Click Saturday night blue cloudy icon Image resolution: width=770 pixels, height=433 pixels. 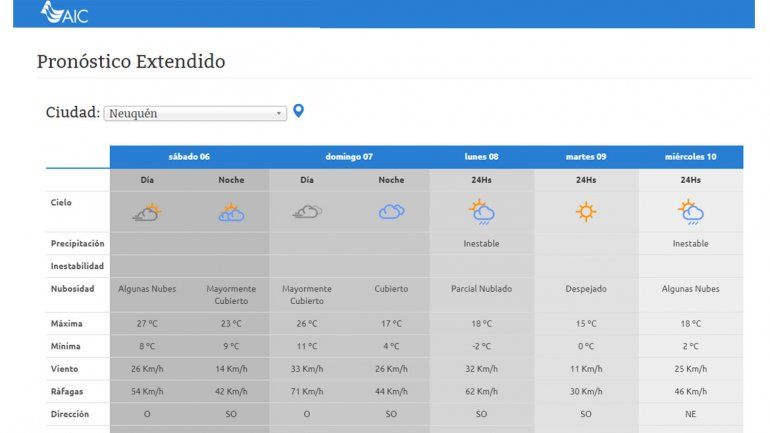click(x=231, y=212)
